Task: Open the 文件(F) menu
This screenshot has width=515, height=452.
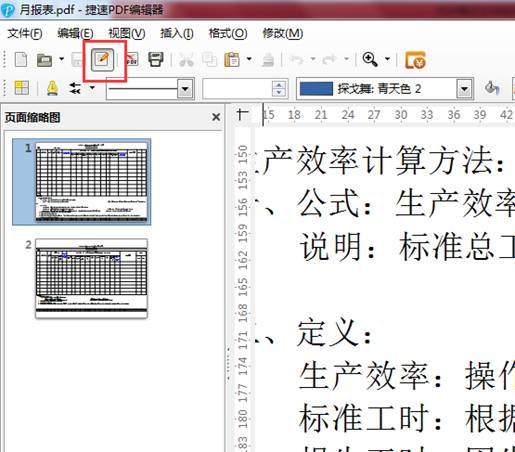Action: (25, 33)
